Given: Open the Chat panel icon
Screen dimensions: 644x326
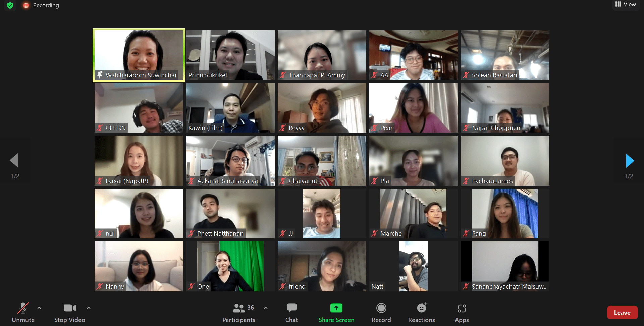Looking at the screenshot, I should tap(291, 308).
